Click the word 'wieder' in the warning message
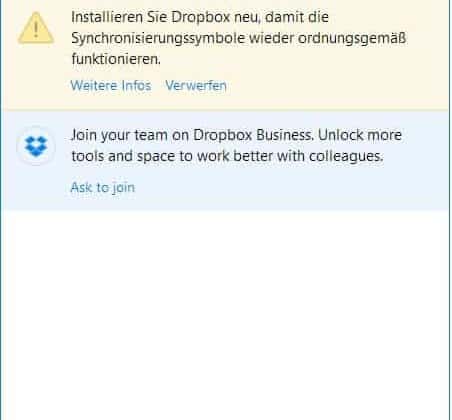 point(271,38)
